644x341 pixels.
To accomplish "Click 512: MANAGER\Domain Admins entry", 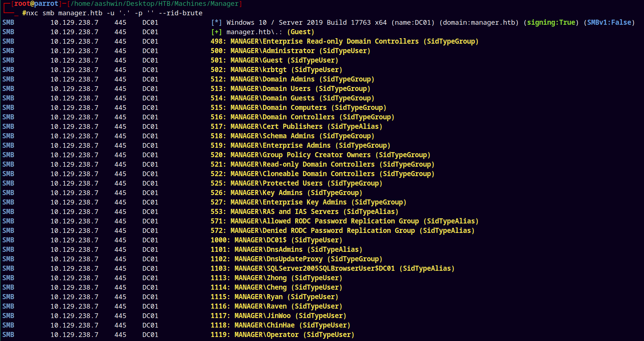I will pos(292,79).
